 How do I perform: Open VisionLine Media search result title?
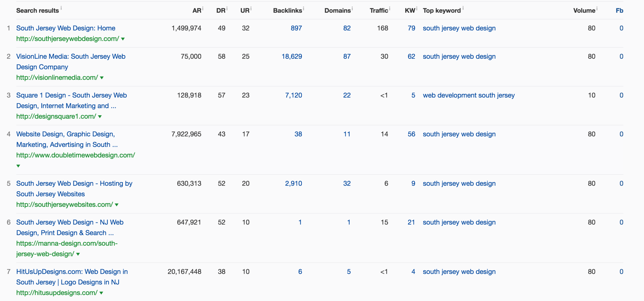71,56
